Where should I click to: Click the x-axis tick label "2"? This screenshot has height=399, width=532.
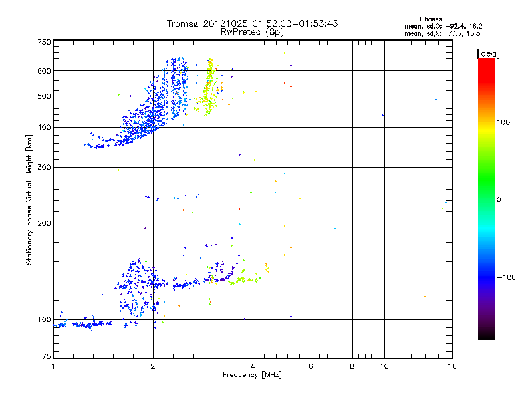[x=153, y=366]
